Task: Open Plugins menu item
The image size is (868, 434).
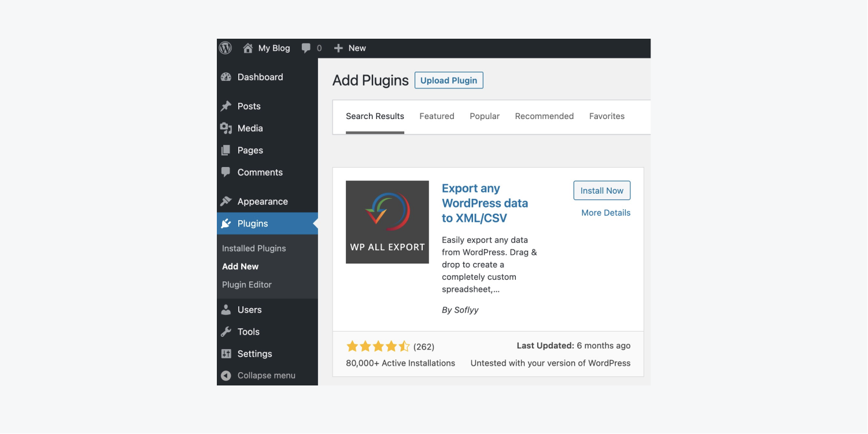Action: coord(267,224)
